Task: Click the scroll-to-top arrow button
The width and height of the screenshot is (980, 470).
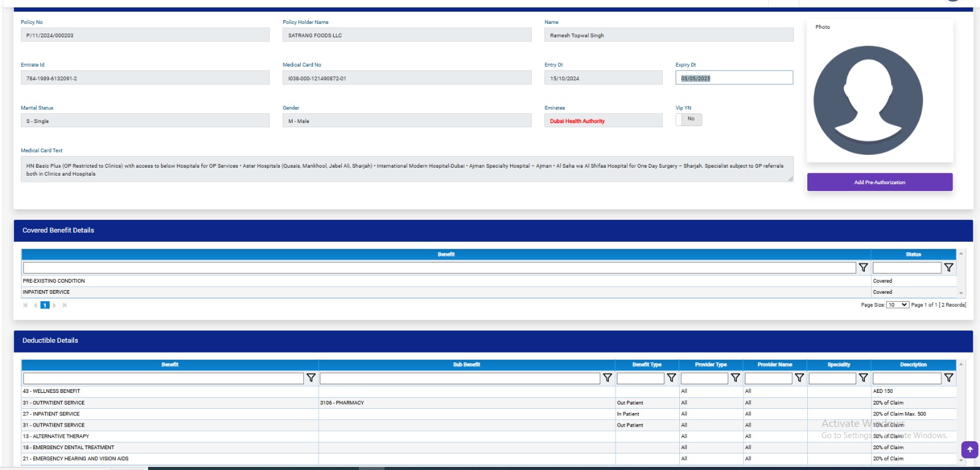Action: click(x=970, y=450)
